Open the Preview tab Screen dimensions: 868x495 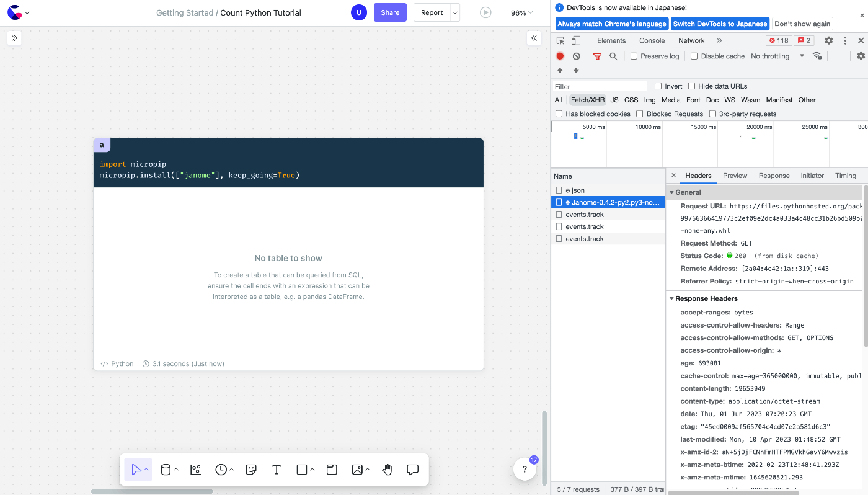[735, 176]
